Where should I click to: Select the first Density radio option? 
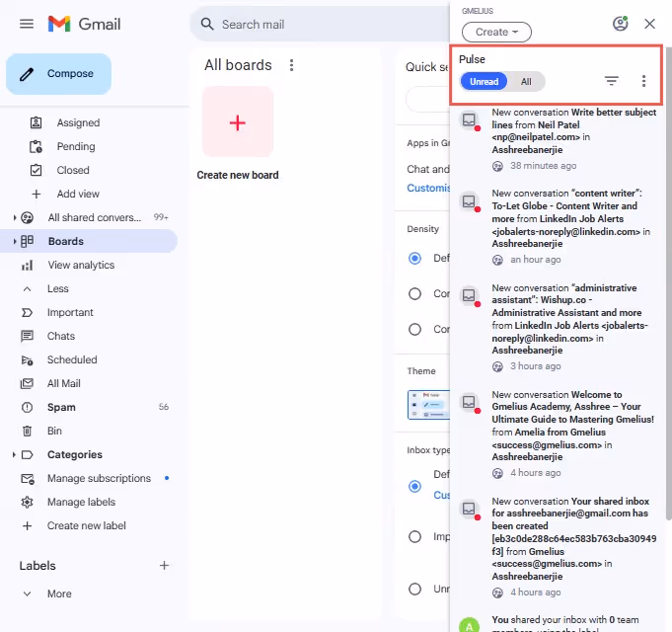414,258
